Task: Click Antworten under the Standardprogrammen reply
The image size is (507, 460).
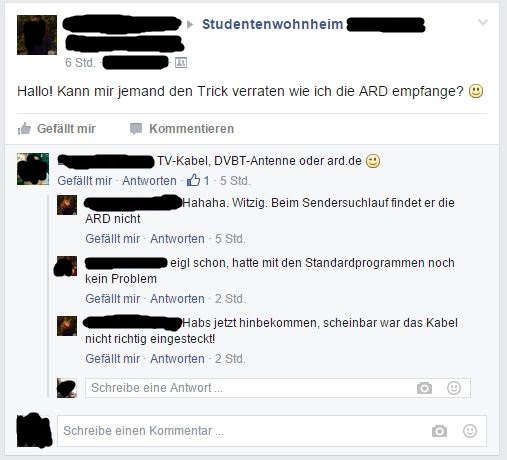Action: 177,299
